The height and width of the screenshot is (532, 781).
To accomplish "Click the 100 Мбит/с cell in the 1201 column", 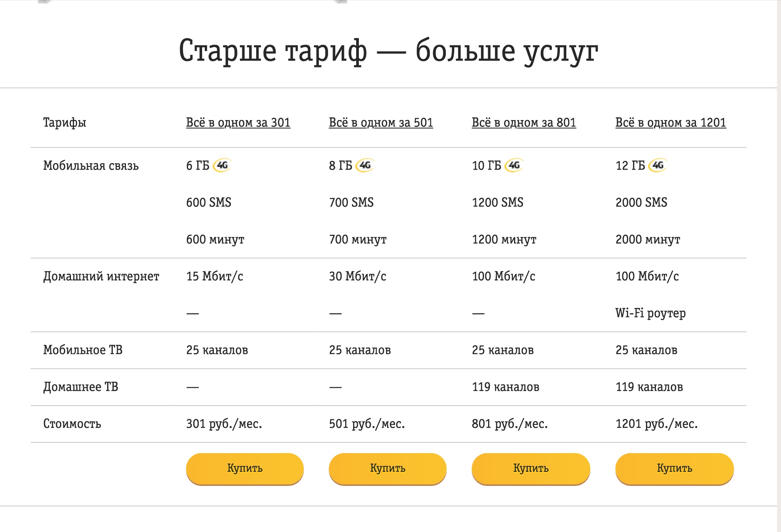I will pyautogui.click(x=647, y=276).
